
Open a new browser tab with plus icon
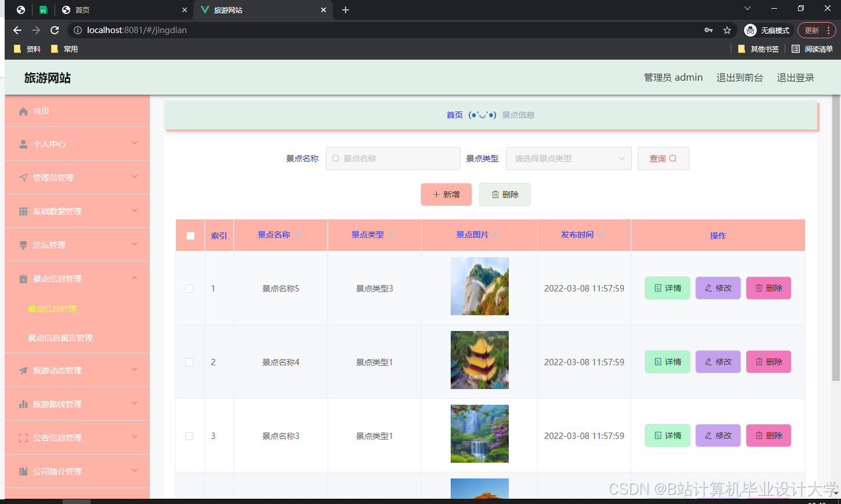tap(346, 10)
